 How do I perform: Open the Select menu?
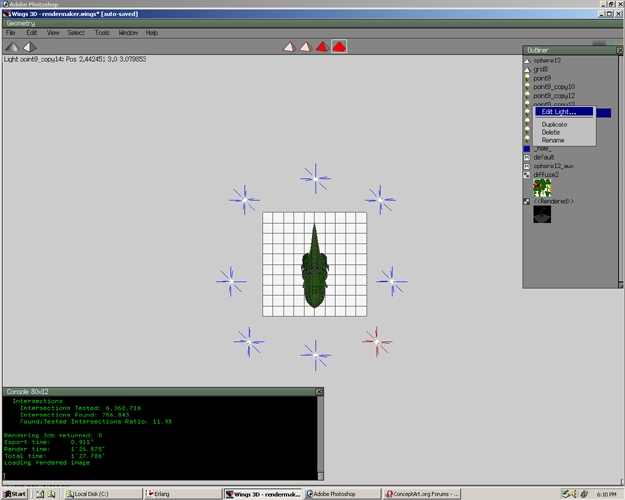[76, 33]
